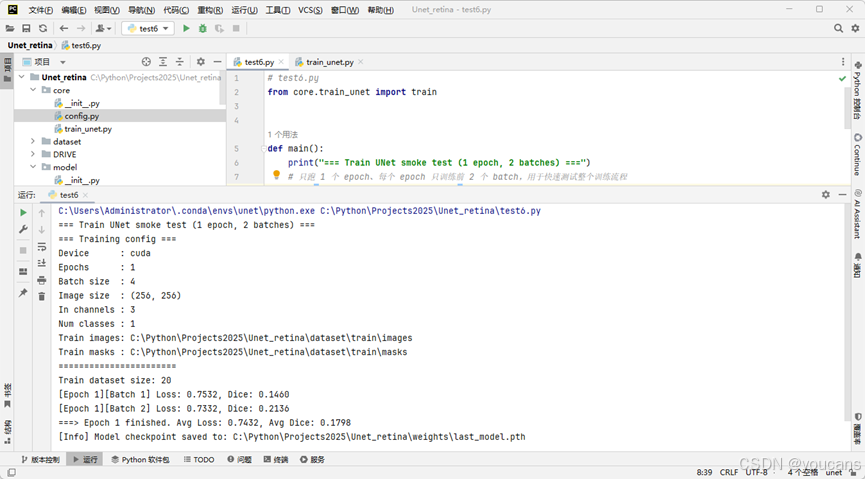
Task: Open run configuration wrench icon
Action: [x=23, y=229]
